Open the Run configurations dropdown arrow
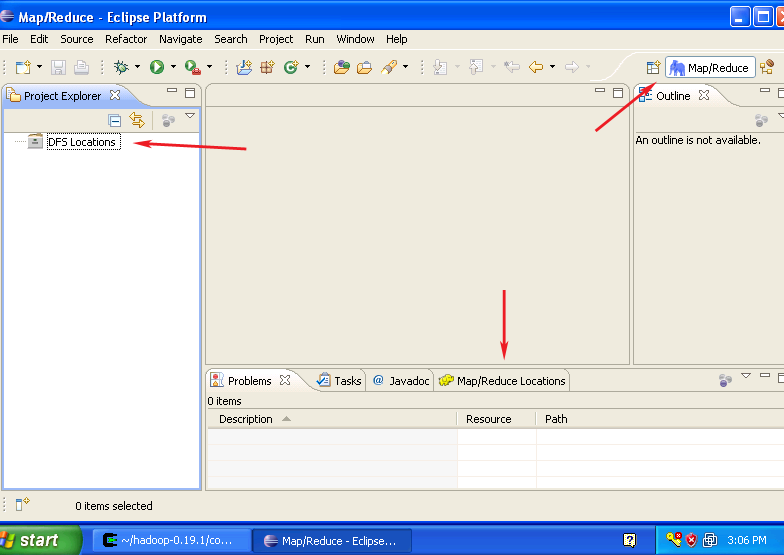The width and height of the screenshot is (784, 555). [x=173, y=66]
